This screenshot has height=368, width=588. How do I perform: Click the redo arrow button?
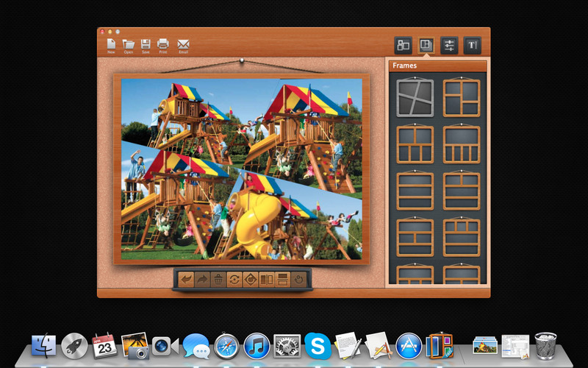(x=202, y=280)
